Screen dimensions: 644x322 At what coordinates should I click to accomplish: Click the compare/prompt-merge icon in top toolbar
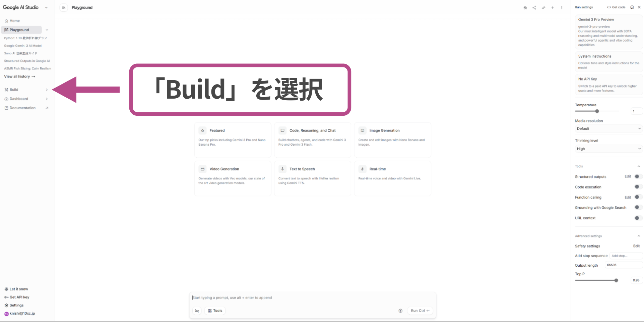543,7
